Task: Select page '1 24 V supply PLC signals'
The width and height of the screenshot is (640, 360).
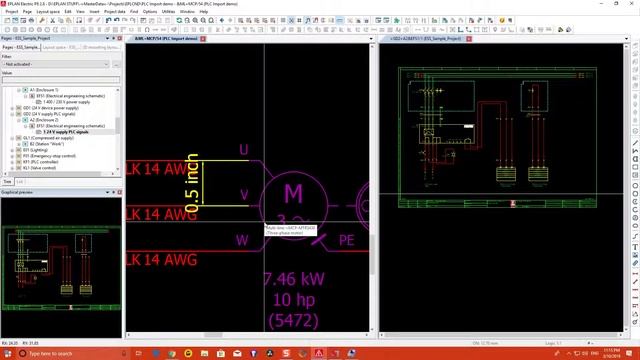Action: click(x=66, y=132)
